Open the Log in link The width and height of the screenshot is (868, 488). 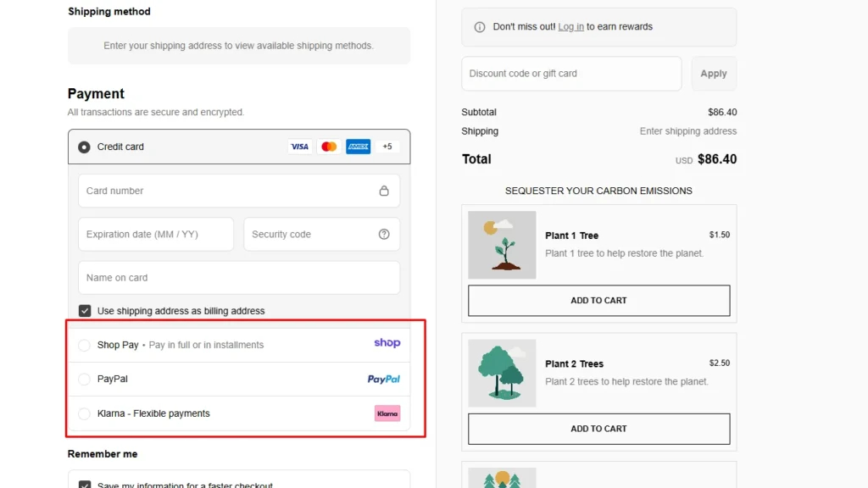570,27
